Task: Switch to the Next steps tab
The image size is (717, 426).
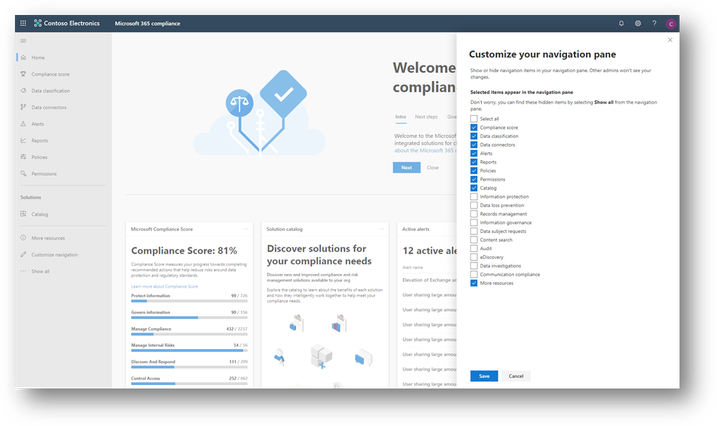Action: tap(426, 117)
